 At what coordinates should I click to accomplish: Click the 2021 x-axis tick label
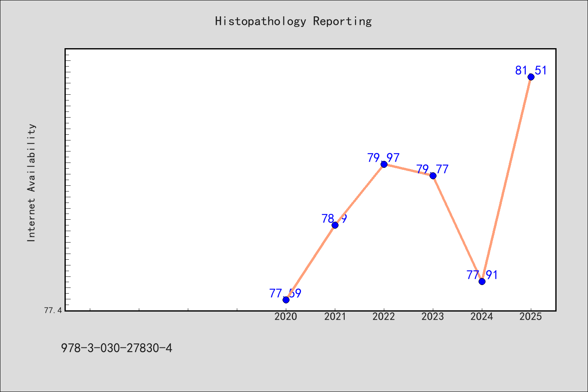335,316
